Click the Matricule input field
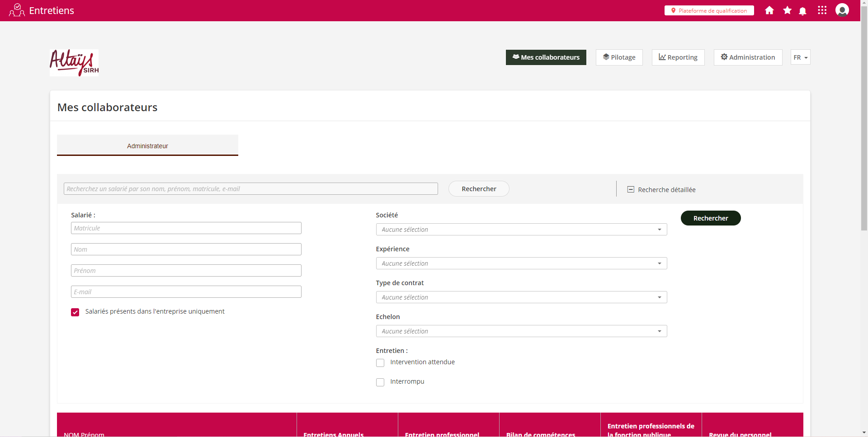The width and height of the screenshot is (868, 437). point(186,228)
